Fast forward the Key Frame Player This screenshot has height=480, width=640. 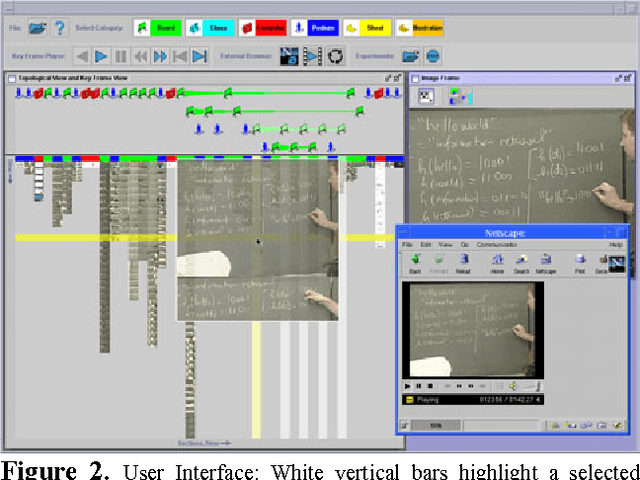click(160, 56)
